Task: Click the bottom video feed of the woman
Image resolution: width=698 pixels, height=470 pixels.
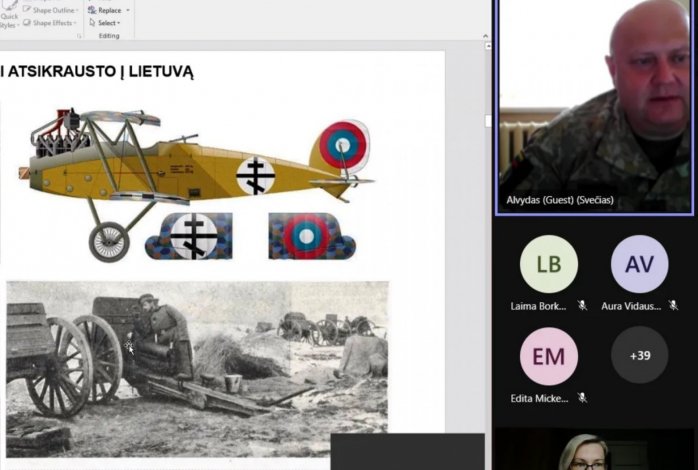Action: 590,451
